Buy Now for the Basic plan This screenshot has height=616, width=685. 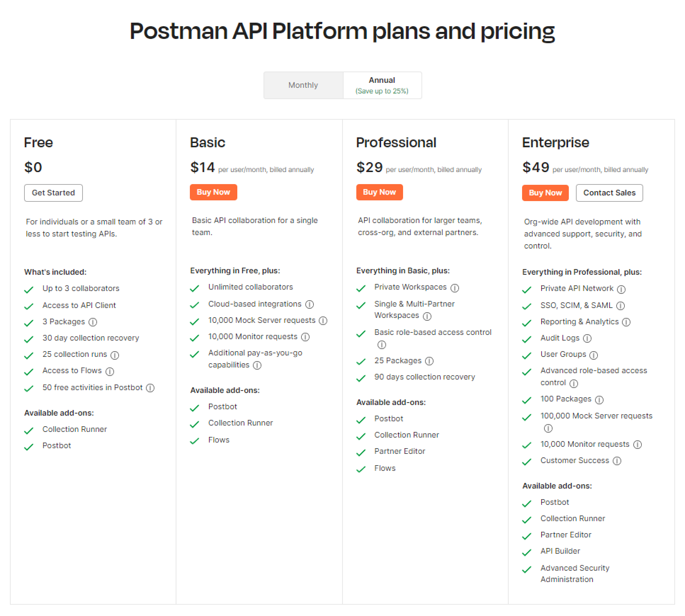click(213, 192)
